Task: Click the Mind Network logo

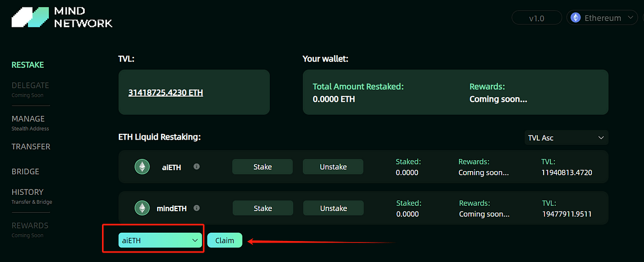Action: pyautogui.click(x=62, y=17)
